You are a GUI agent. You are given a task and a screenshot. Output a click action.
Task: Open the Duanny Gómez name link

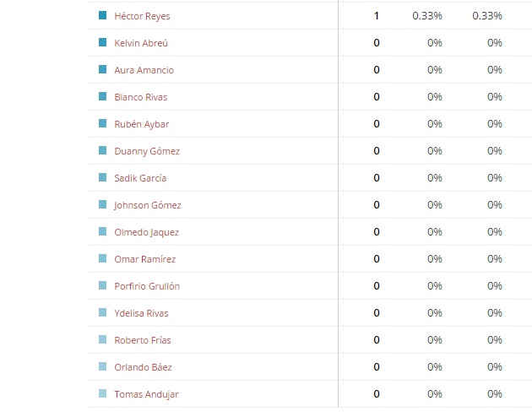click(x=147, y=151)
